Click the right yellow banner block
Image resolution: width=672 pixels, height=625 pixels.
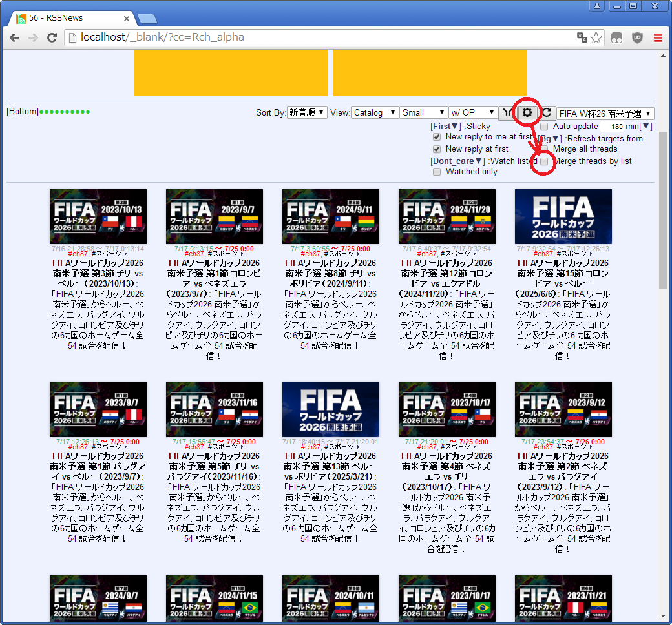click(x=430, y=73)
